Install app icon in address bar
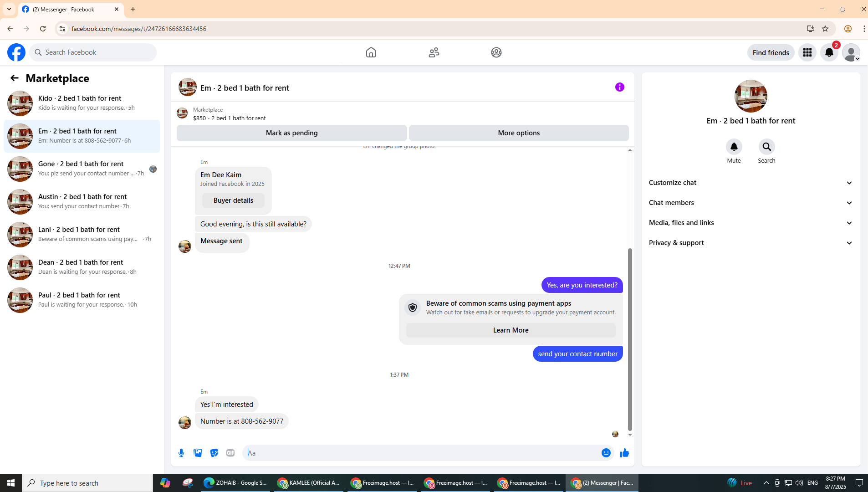 (811, 29)
